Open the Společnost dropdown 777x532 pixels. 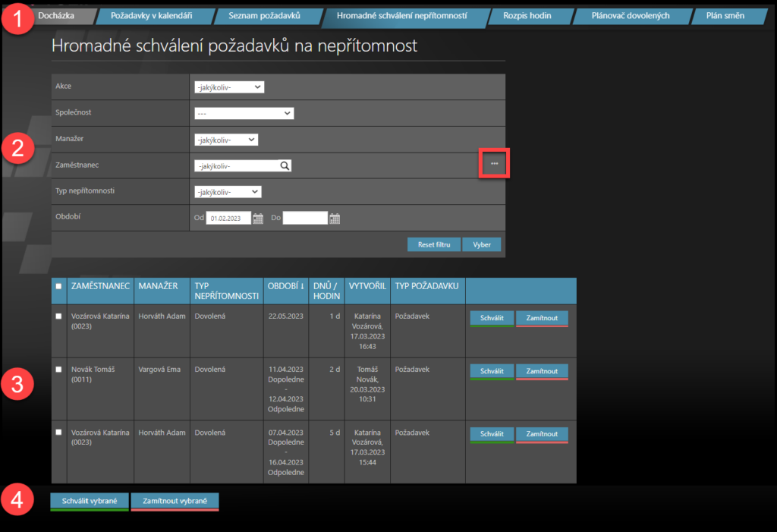(x=244, y=113)
